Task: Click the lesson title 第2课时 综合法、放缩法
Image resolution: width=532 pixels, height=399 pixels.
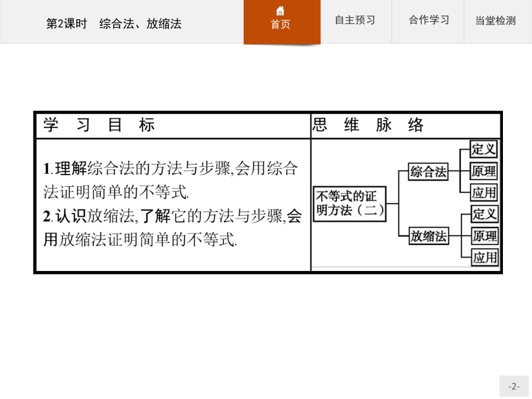Action: point(114,24)
